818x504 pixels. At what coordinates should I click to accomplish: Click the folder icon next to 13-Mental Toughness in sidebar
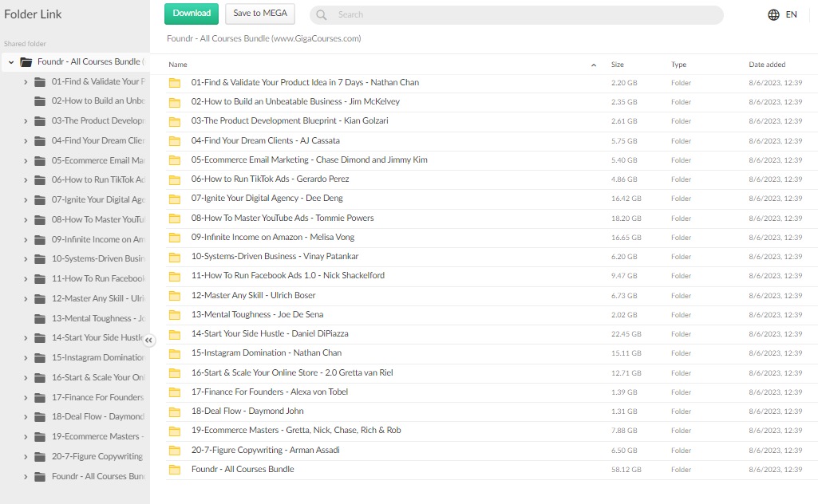click(x=40, y=318)
